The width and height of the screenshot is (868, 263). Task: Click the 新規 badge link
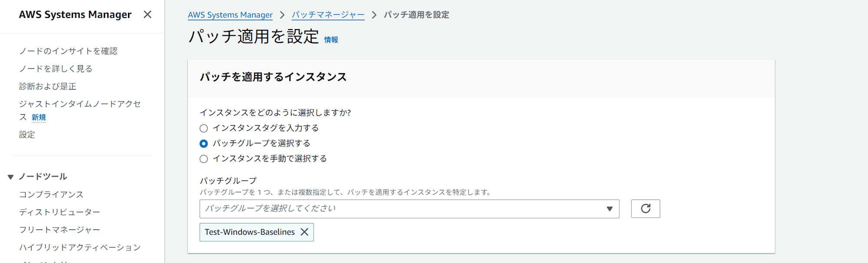(x=39, y=117)
